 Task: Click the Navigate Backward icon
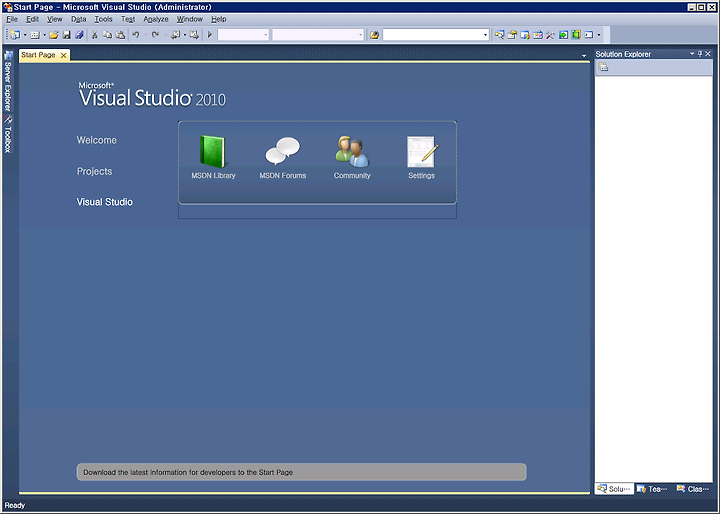point(175,35)
